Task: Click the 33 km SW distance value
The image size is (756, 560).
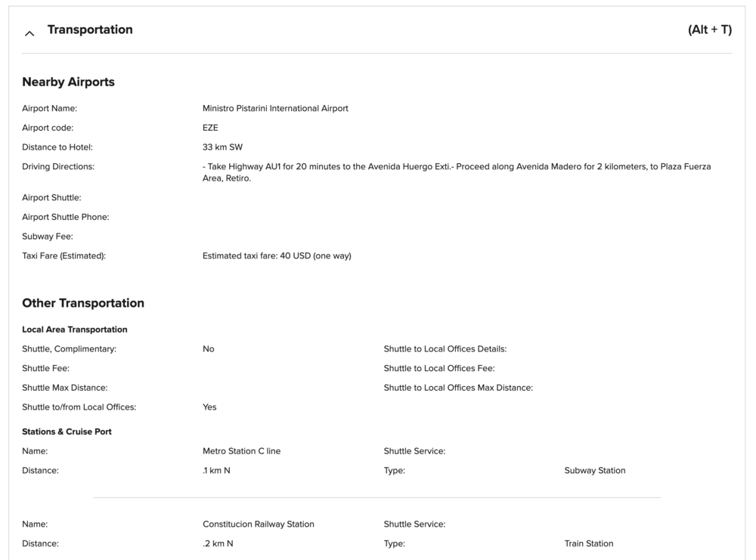Action: pyautogui.click(x=222, y=147)
